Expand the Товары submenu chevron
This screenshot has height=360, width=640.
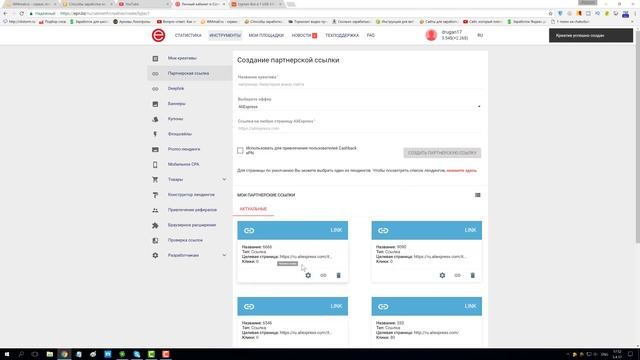pos(224,180)
